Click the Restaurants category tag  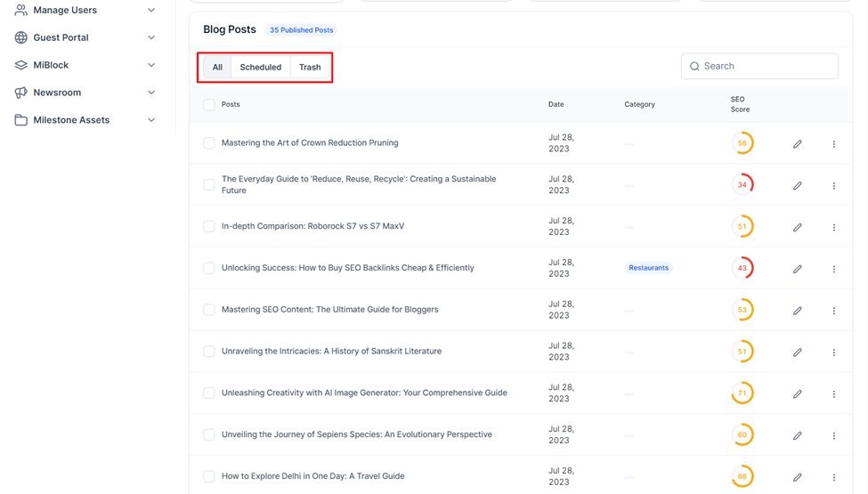click(649, 268)
